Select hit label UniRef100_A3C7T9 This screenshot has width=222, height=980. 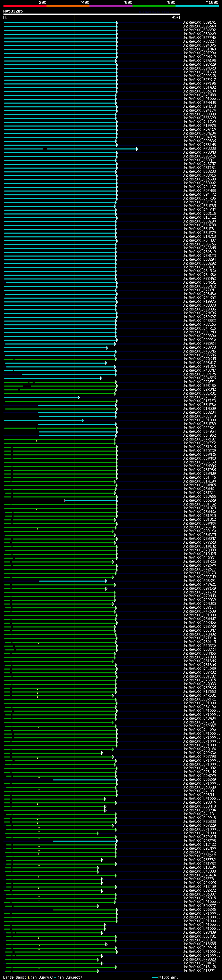coord(199,416)
